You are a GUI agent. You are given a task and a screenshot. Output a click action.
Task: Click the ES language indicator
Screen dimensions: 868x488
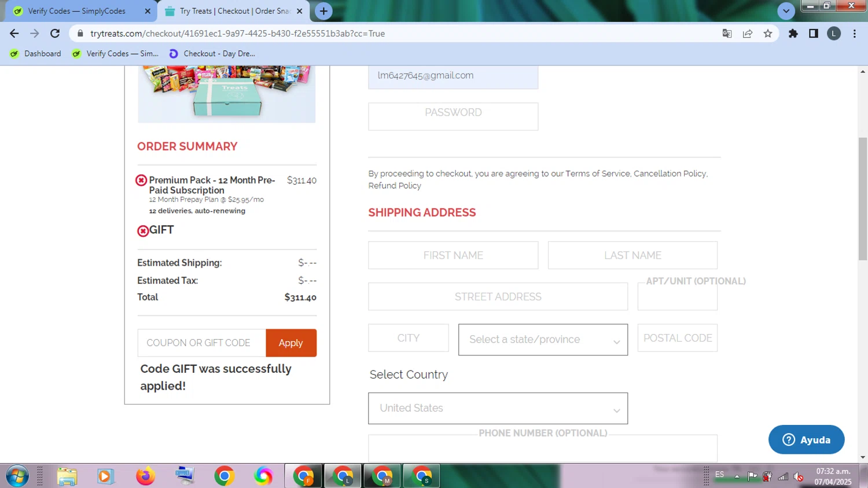tap(719, 475)
